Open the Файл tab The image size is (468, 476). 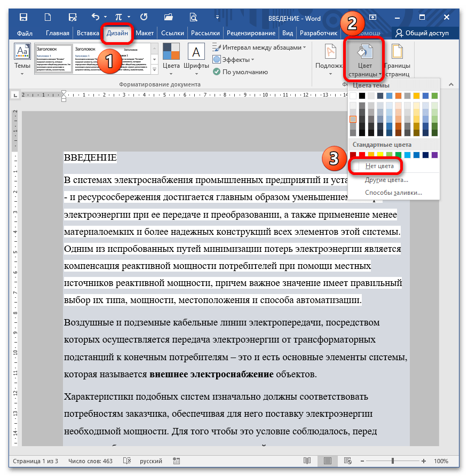[25, 33]
